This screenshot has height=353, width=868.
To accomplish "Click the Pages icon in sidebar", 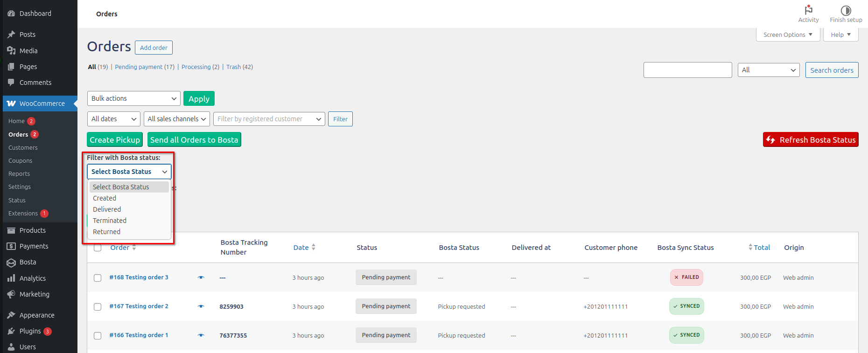I will click(x=11, y=67).
